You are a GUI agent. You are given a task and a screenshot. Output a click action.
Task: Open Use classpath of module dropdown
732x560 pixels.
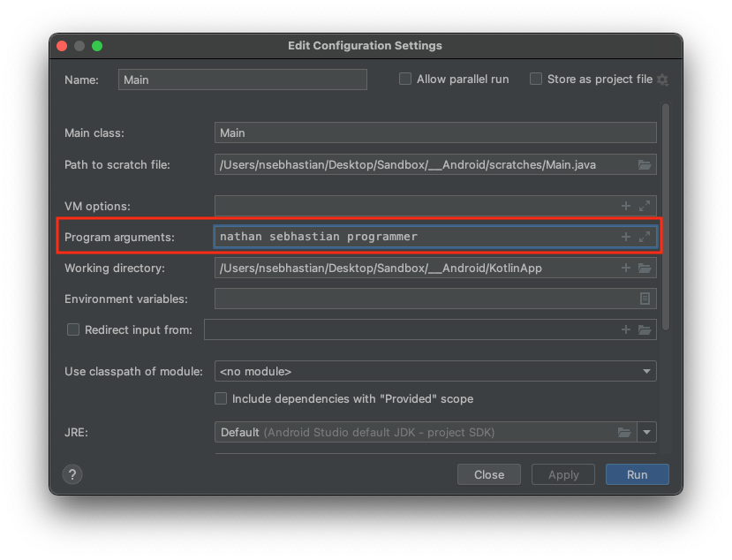click(x=435, y=371)
